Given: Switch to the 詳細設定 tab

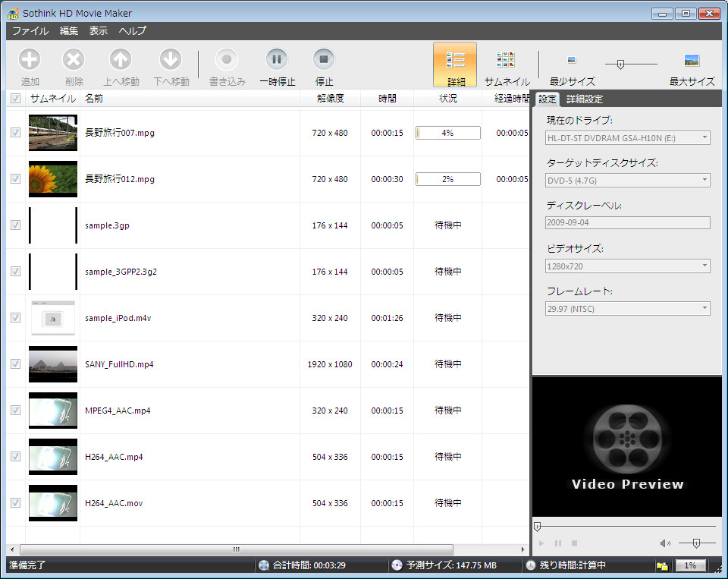Looking at the screenshot, I should pyautogui.click(x=585, y=99).
